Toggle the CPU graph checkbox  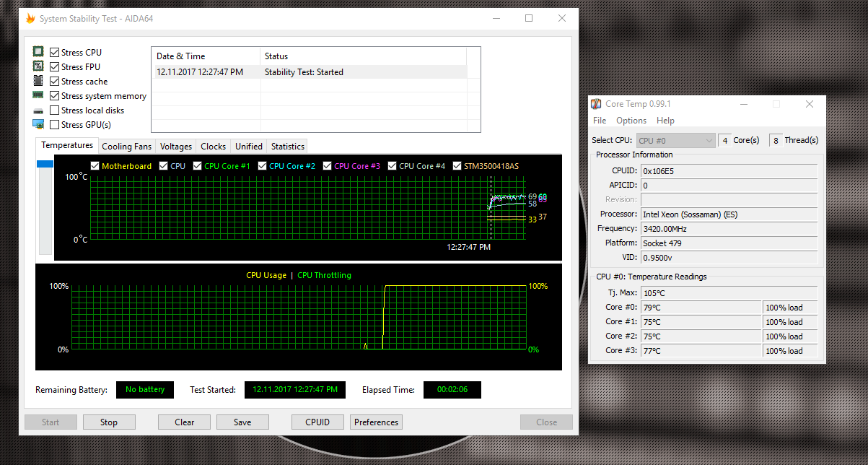(x=163, y=166)
